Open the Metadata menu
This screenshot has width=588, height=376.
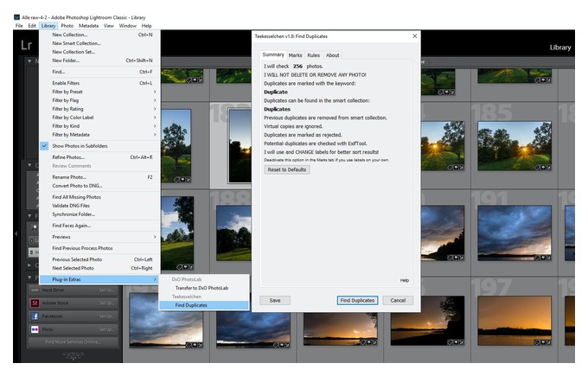coord(88,26)
